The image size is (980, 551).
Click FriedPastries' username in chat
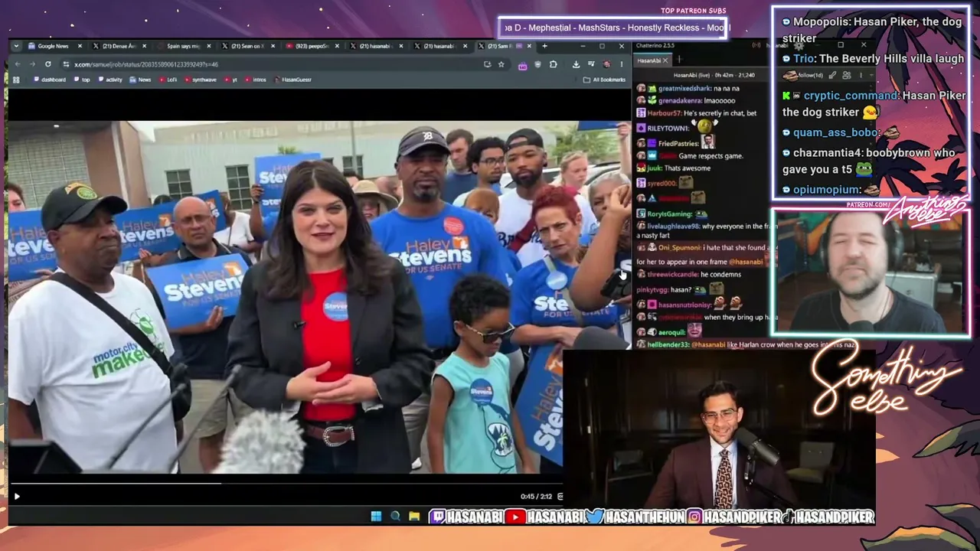[678, 143]
